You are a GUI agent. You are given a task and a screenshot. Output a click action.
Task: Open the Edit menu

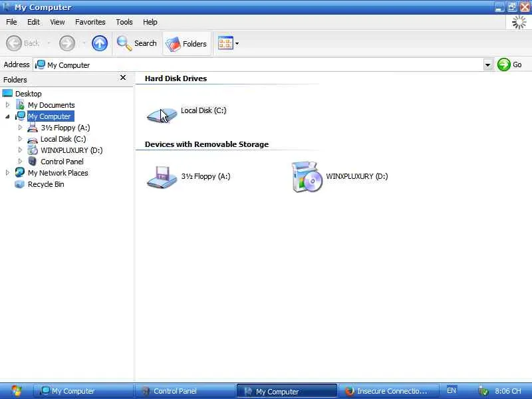33,22
